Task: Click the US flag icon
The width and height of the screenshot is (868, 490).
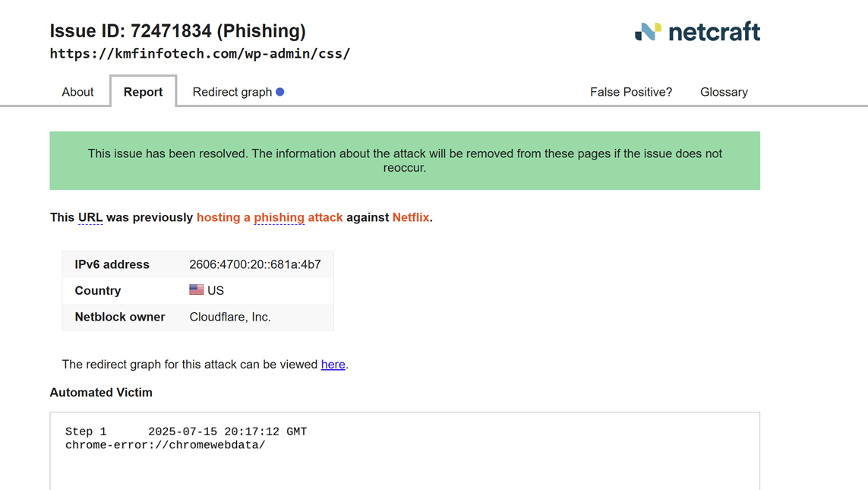Action: point(197,289)
